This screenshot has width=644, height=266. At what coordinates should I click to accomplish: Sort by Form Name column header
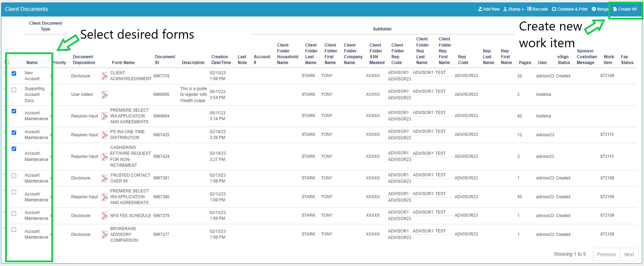click(123, 63)
